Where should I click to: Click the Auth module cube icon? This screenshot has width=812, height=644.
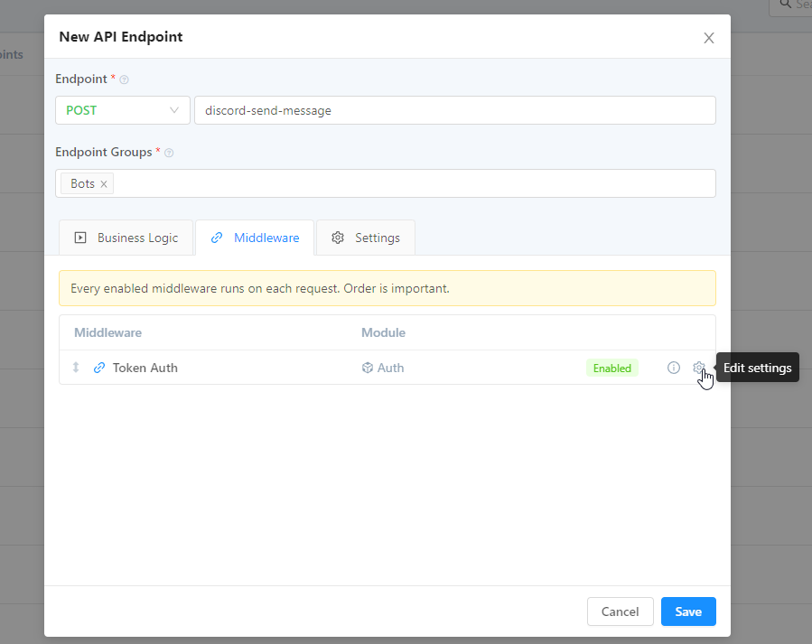tap(368, 368)
